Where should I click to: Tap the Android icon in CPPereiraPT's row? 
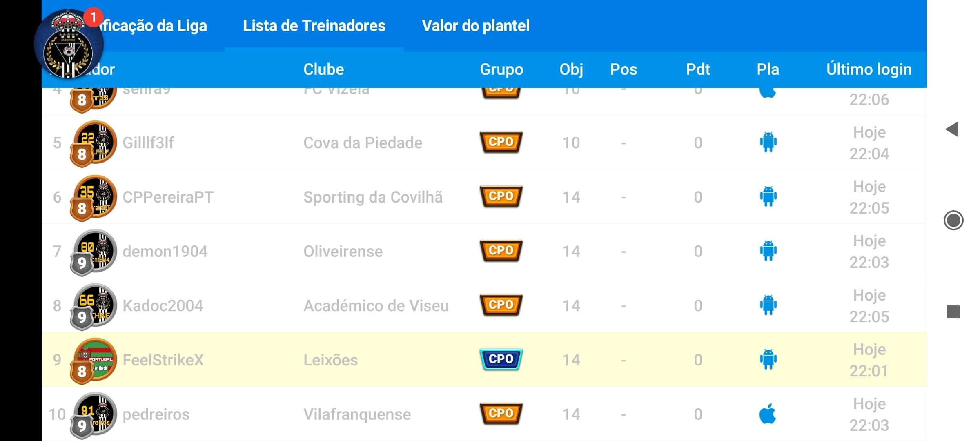click(x=768, y=196)
